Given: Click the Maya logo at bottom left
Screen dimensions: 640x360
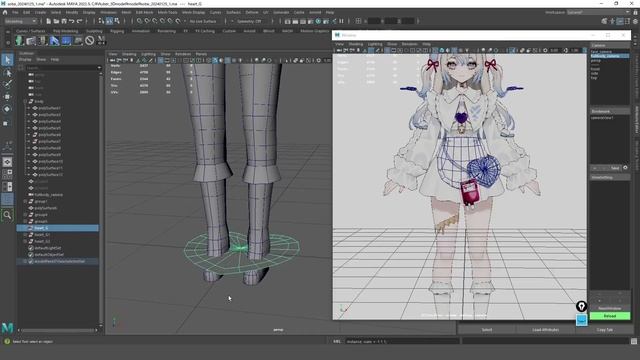Looking at the screenshot, I should point(7,327).
